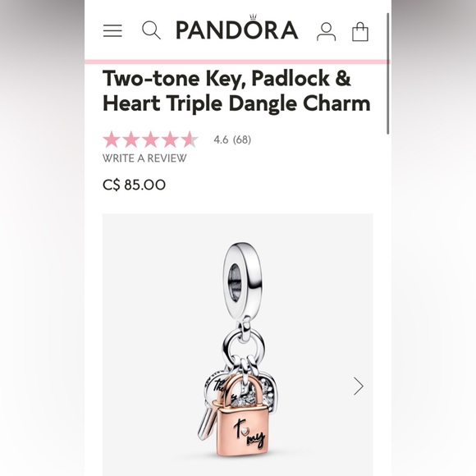
Task: Tap the search magnifier icon
Action: [151, 30]
